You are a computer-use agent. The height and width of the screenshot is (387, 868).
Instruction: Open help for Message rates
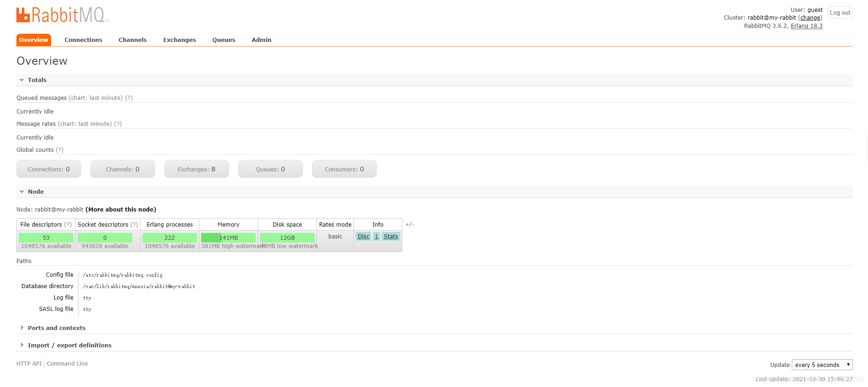click(118, 124)
